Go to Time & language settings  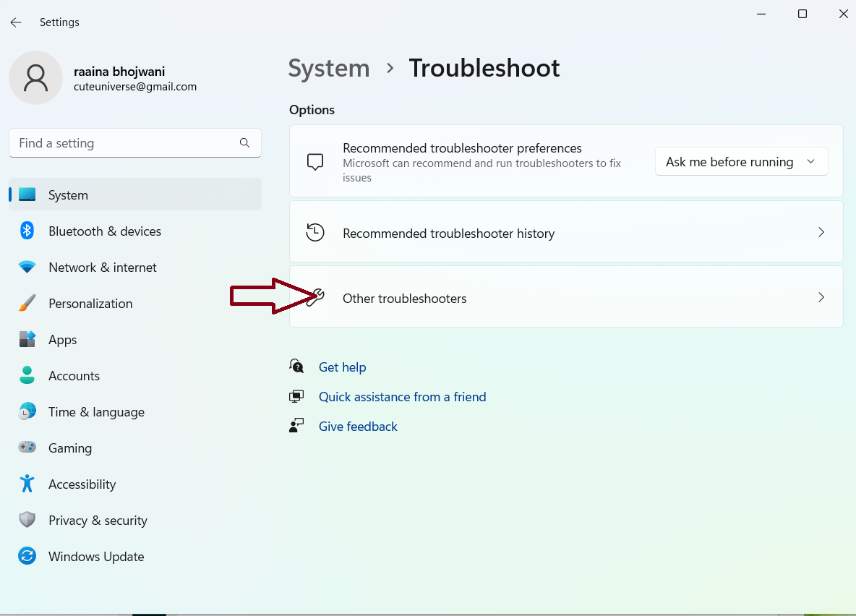pos(96,412)
